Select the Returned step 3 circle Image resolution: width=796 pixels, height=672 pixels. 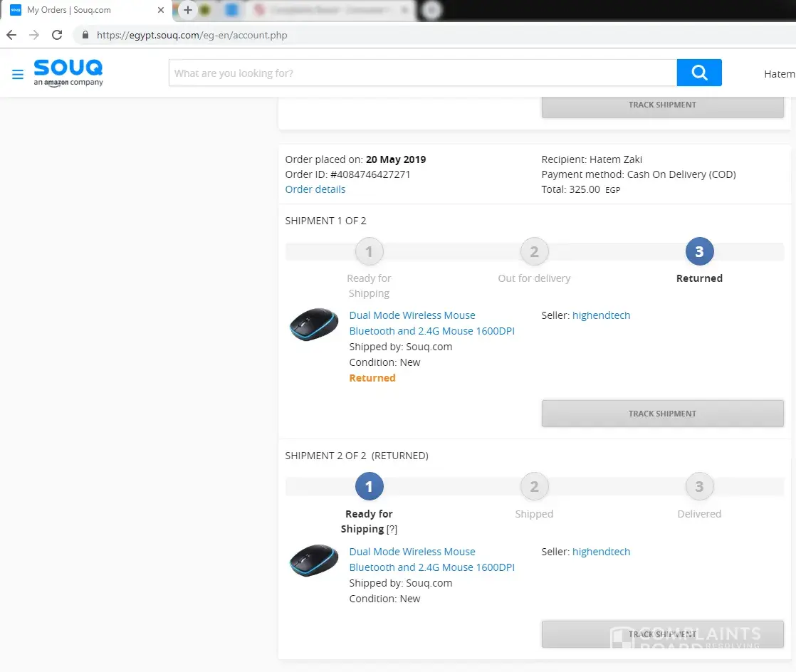pyautogui.click(x=699, y=251)
